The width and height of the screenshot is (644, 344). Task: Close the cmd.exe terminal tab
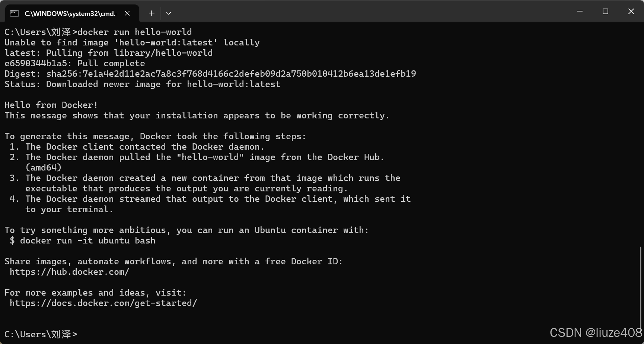point(127,13)
